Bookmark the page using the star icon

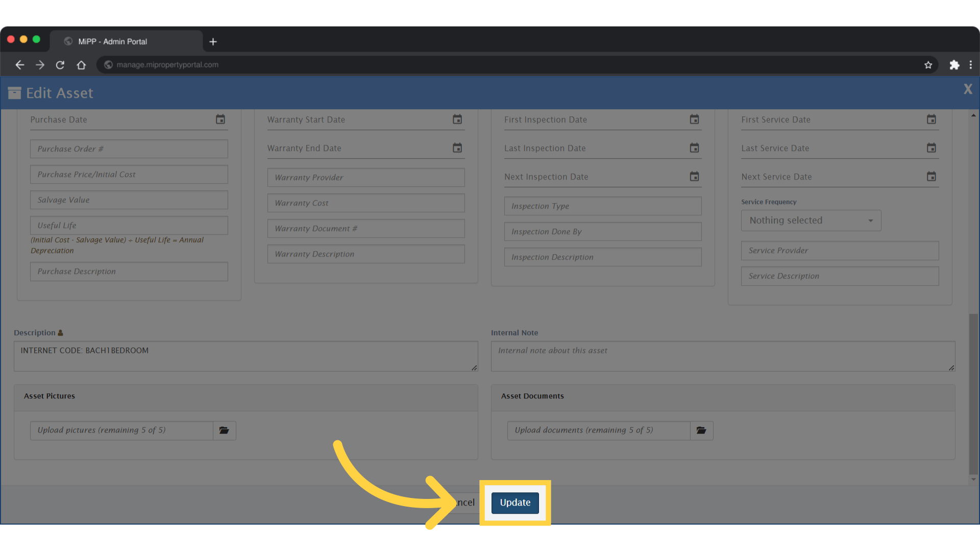(928, 65)
